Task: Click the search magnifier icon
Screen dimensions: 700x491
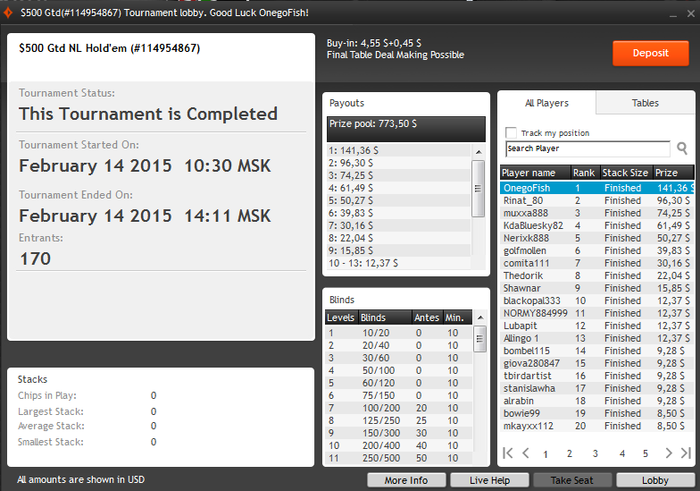Action: 682,148
